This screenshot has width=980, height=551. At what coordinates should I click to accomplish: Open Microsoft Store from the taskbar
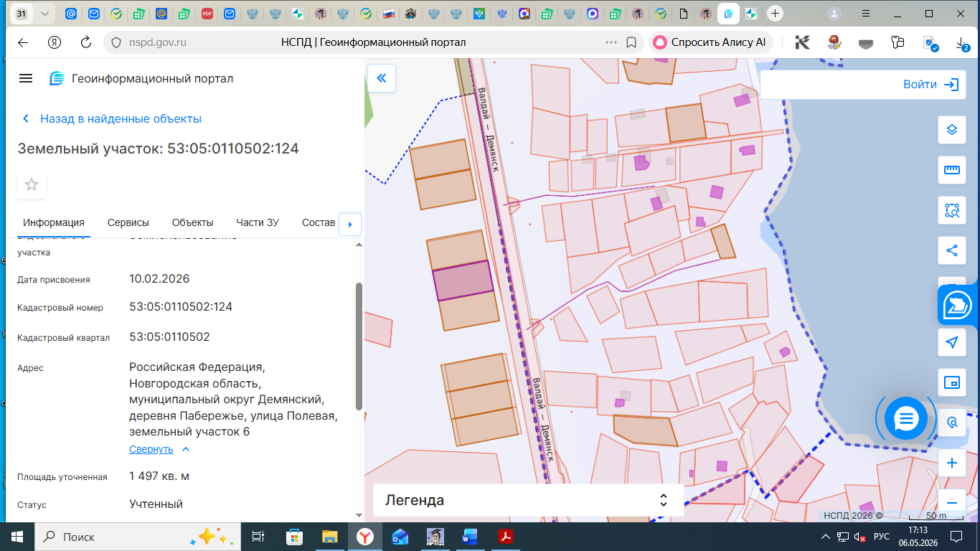[x=294, y=537]
